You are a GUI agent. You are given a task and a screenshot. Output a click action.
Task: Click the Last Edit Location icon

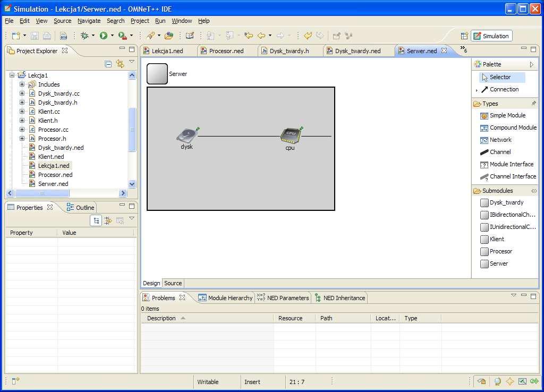point(249,36)
